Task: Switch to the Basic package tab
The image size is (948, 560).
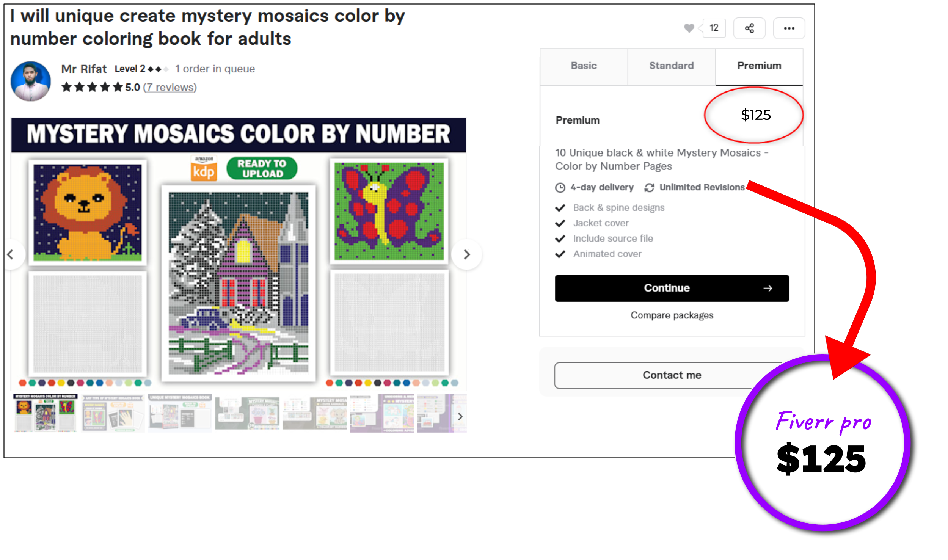Action: pos(584,66)
